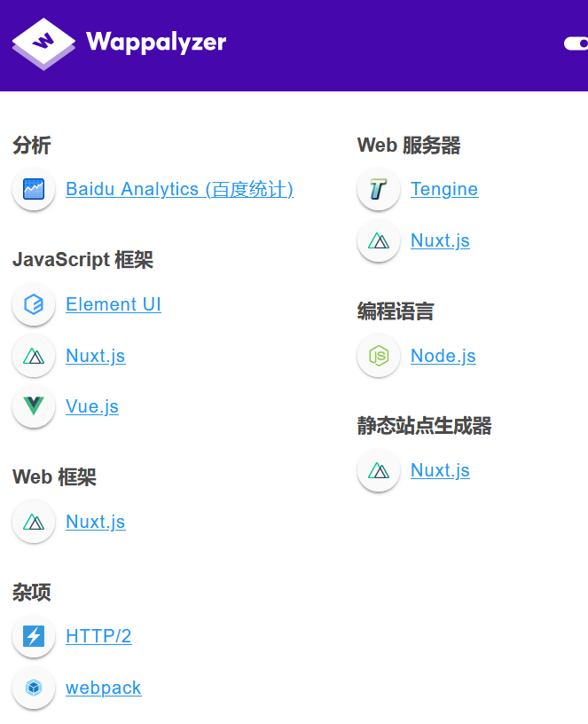Viewport: 588px width, 724px height.
Task: Open the webpack link
Action: point(104,688)
